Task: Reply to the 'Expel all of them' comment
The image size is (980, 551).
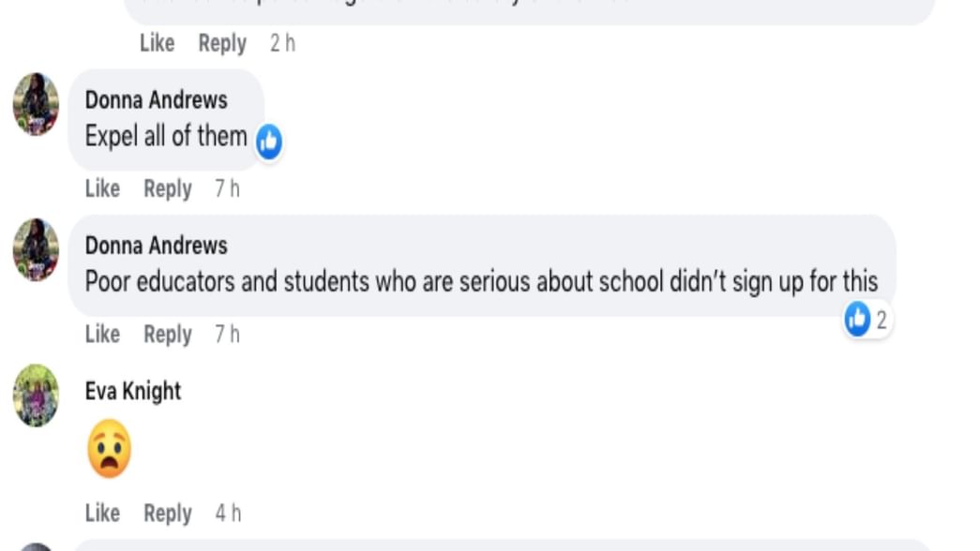Action: [x=168, y=188]
